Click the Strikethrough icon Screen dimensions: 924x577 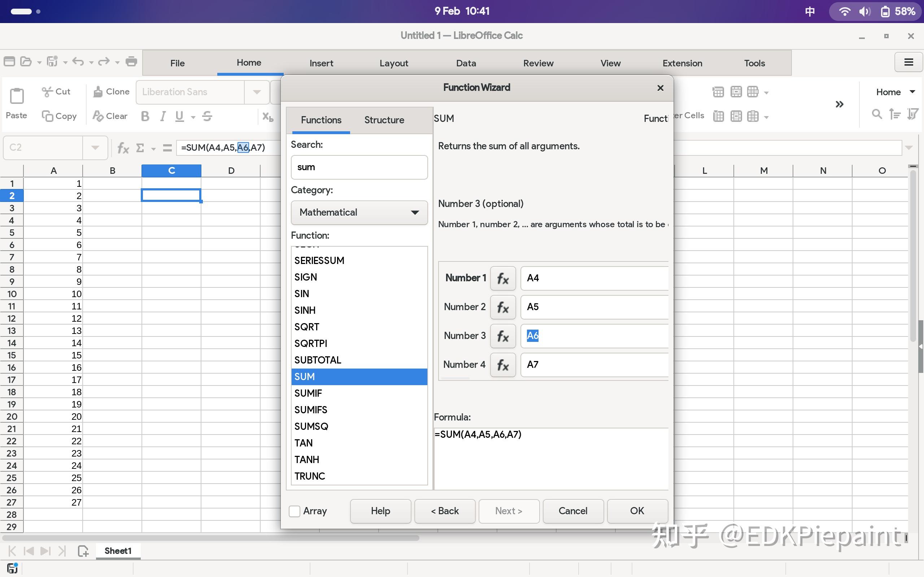tap(207, 116)
